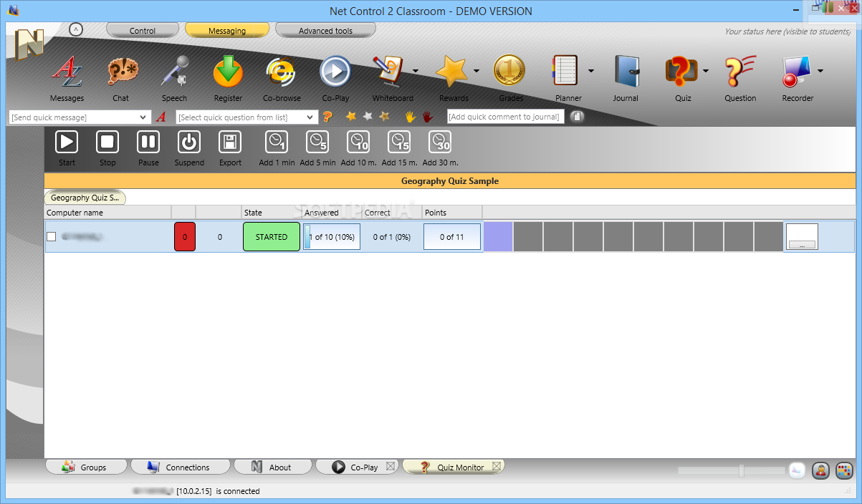Screen dimensions: 862x504
Task: Click the ellipsis button at row end
Action: [802, 245]
